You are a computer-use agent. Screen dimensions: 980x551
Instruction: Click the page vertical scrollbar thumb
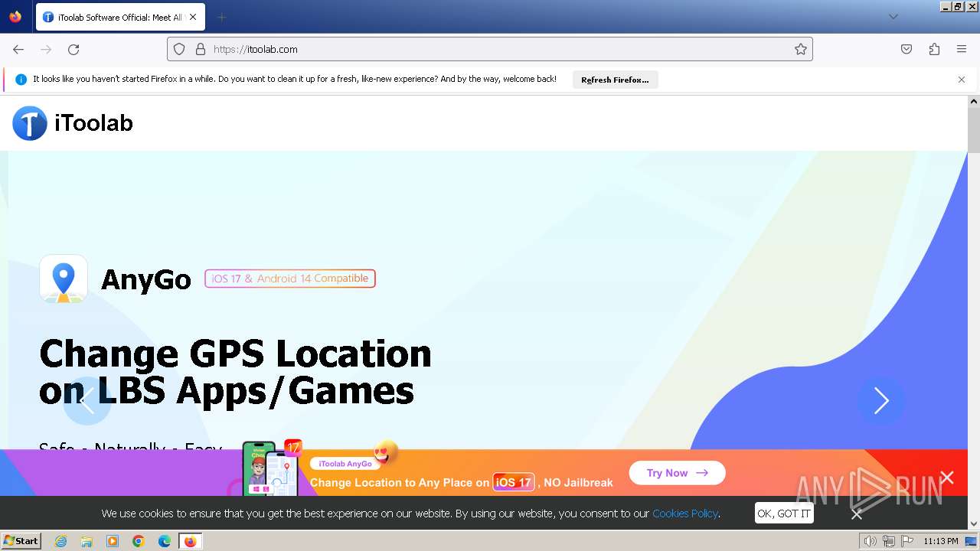coord(974,130)
